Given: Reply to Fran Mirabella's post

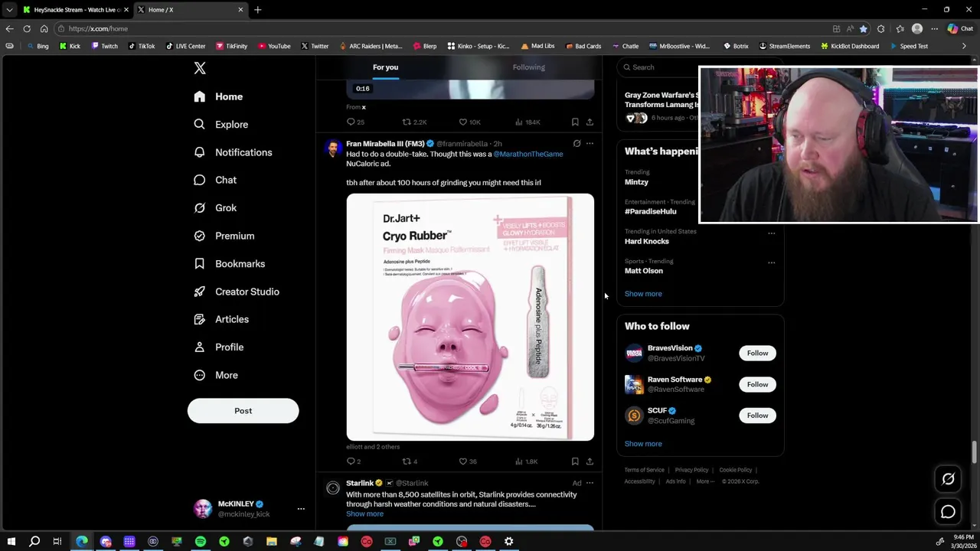Looking at the screenshot, I should click(x=354, y=461).
